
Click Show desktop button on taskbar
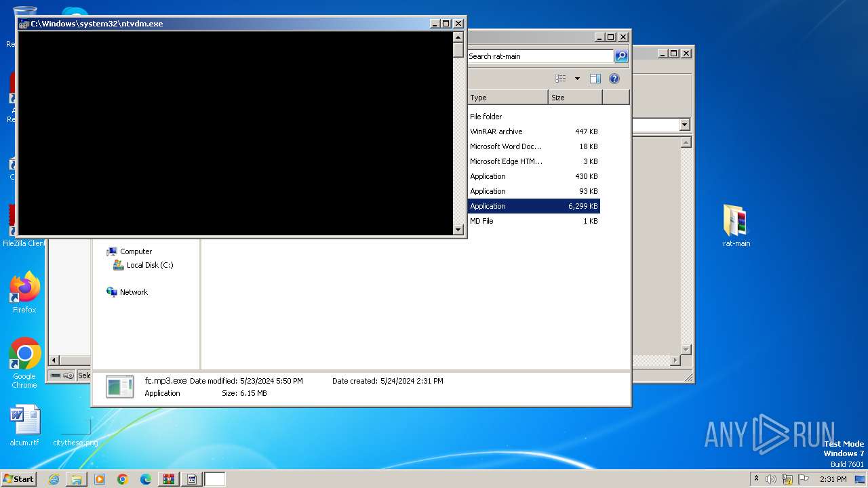click(x=861, y=479)
